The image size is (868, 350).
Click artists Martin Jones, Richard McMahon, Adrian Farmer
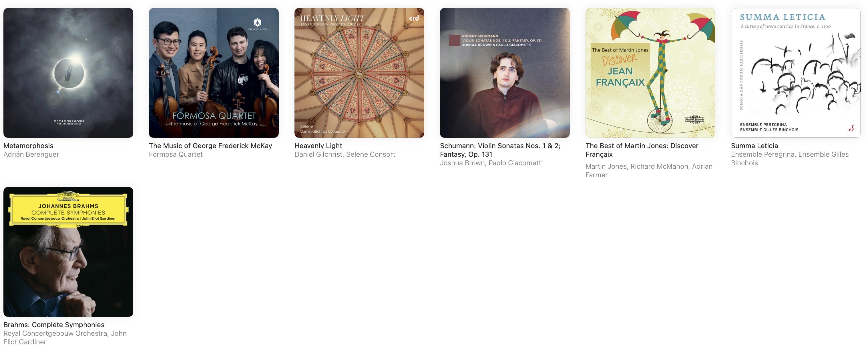(649, 170)
